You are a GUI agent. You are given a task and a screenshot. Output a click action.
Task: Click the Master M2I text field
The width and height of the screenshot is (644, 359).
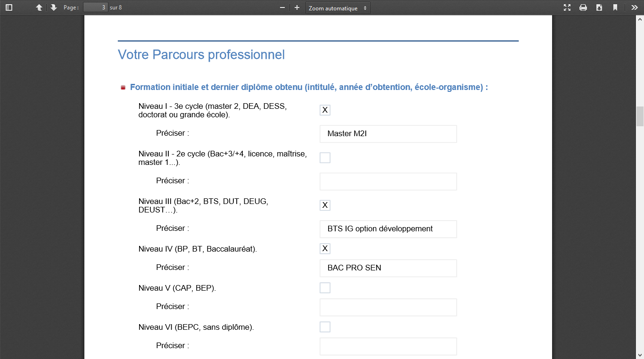pyautogui.click(x=388, y=134)
